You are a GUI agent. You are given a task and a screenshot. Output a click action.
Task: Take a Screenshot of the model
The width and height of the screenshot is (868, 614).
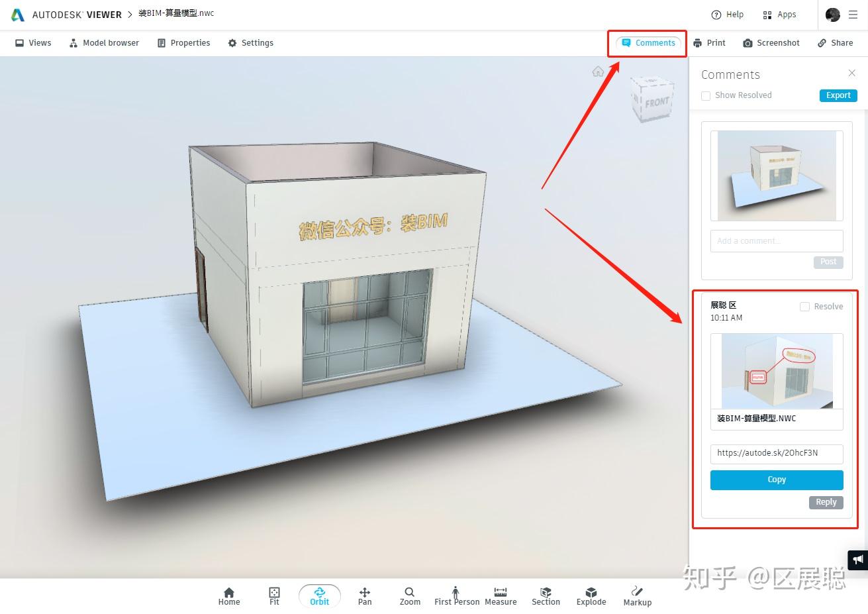[x=771, y=42]
